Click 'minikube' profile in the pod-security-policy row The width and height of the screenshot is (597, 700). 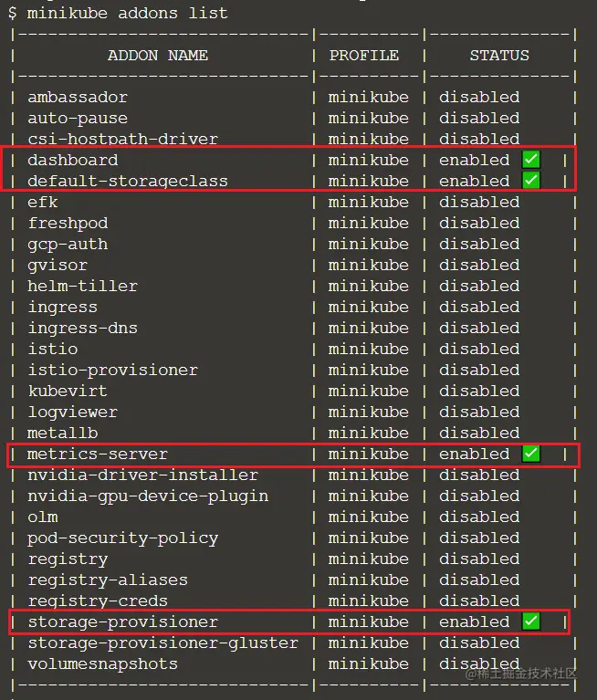tap(369, 538)
